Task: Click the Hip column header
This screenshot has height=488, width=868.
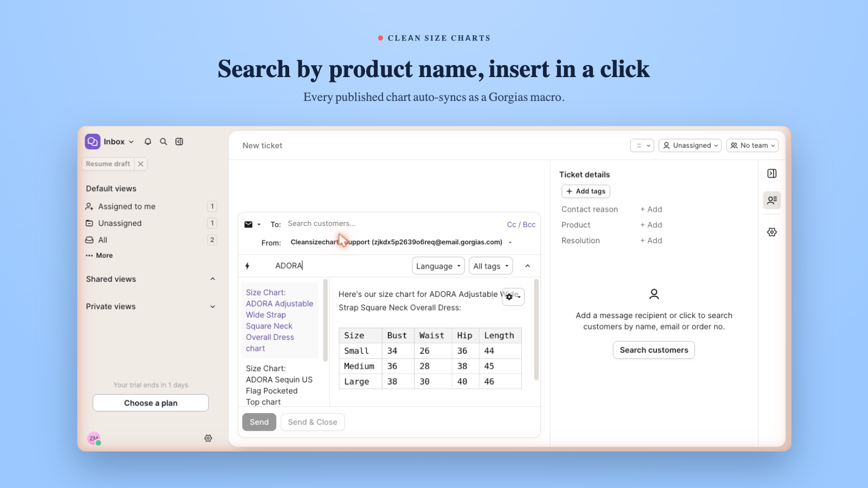Action: point(465,335)
